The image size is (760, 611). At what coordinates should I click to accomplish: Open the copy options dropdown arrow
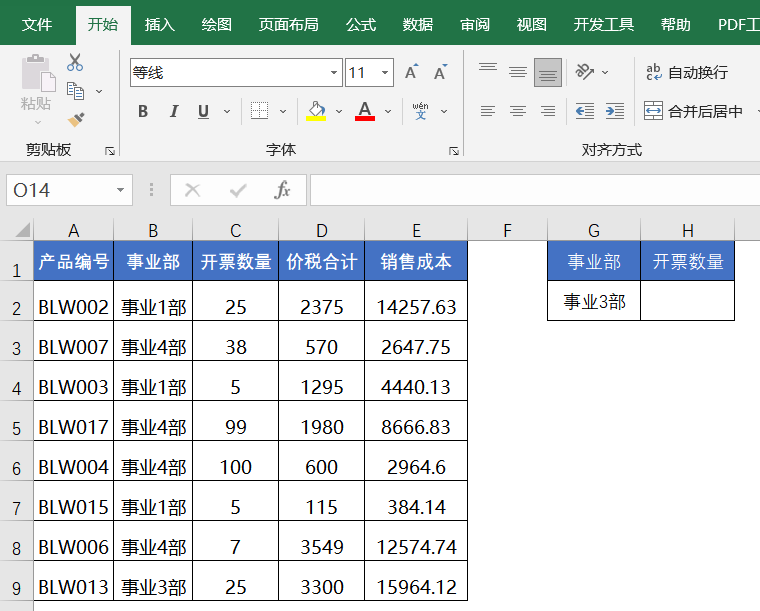[99, 91]
